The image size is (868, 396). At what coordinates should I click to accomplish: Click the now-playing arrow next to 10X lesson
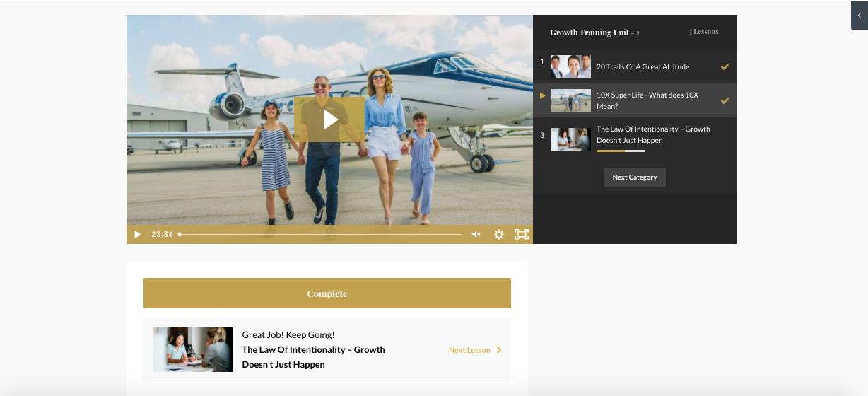(x=543, y=95)
